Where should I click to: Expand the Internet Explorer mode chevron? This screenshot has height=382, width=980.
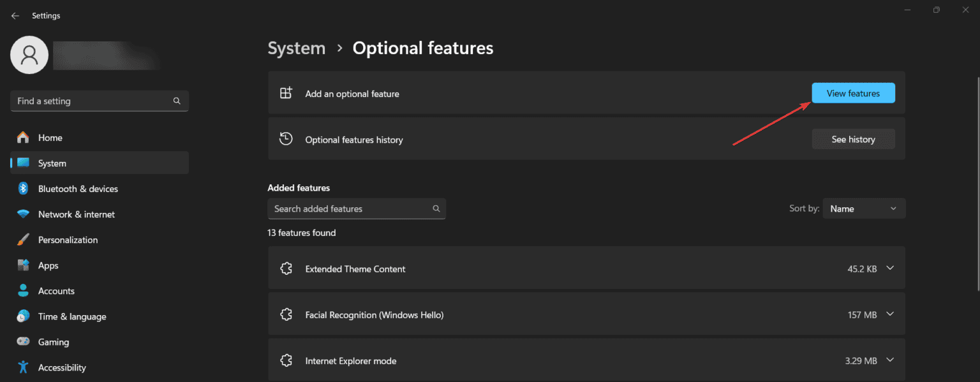[891, 360]
